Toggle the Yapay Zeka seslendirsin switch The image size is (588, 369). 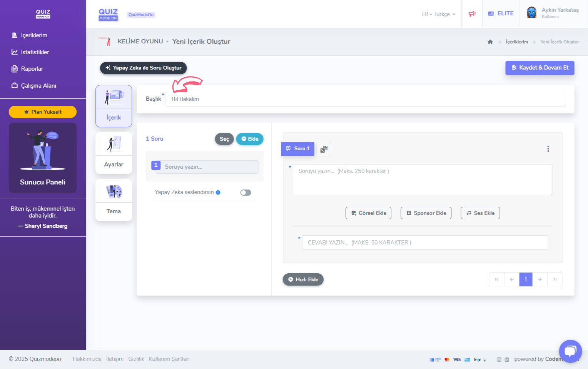coord(246,193)
